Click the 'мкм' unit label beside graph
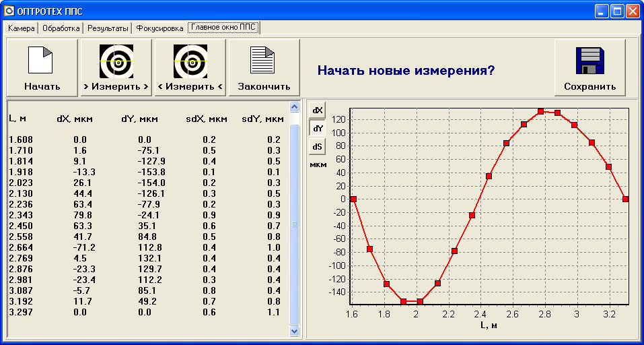This screenshot has height=345, width=644. pyautogui.click(x=318, y=165)
